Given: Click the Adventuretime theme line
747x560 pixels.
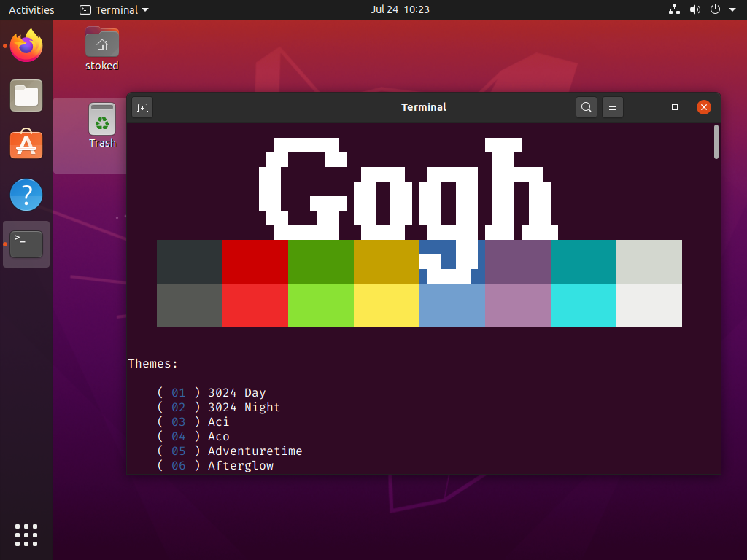Looking at the screenshot, I should (255, 451).
